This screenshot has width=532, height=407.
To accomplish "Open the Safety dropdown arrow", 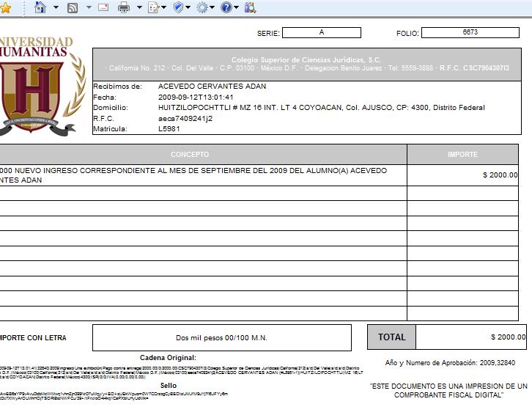I will coord(188,7).
